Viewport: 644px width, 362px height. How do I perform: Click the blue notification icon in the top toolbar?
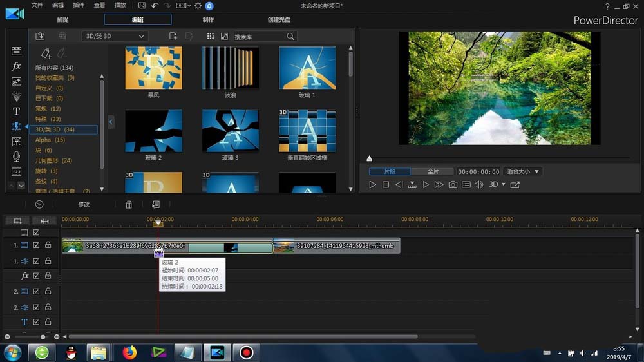click(x=209, y=6)
